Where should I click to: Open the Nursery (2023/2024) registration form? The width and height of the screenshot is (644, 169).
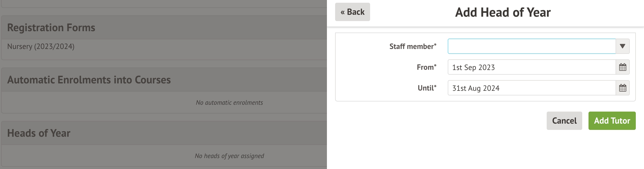[x=41, y=46]
